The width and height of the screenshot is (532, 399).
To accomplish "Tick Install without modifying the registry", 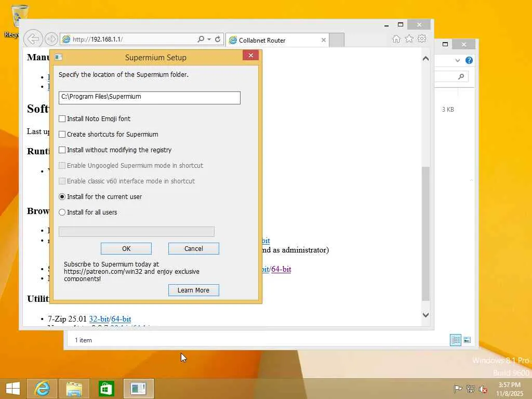I will pyautogui.click(x=62, y=150).
